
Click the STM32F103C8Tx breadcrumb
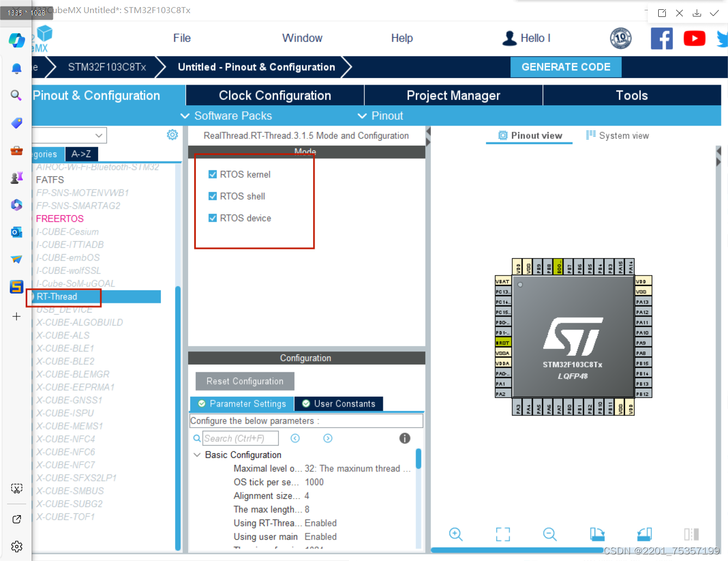point(107,67)
